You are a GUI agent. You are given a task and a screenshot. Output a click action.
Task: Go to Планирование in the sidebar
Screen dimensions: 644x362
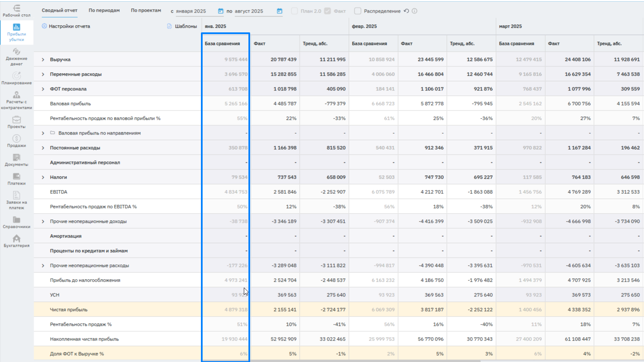tap(16, 76)
